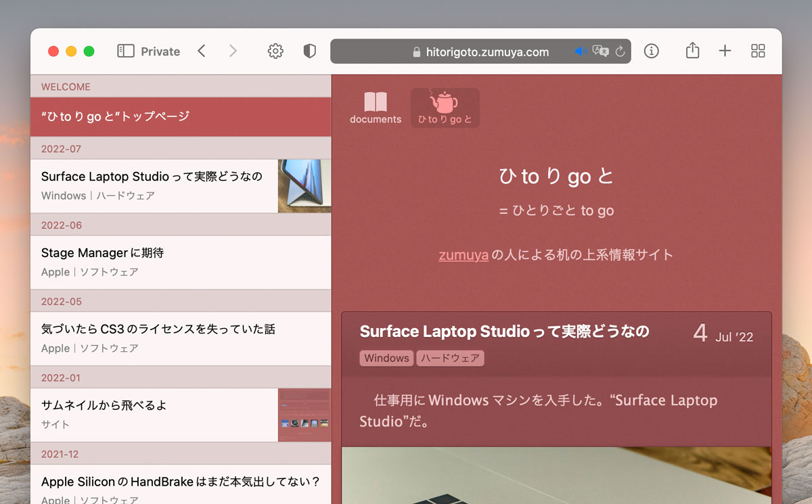Image resolution: width=812 pixels, height=504 pixels.
Task: Open sidebar entry Surface Laptop Studio って実際どうなの
Action: click(181, 186)
